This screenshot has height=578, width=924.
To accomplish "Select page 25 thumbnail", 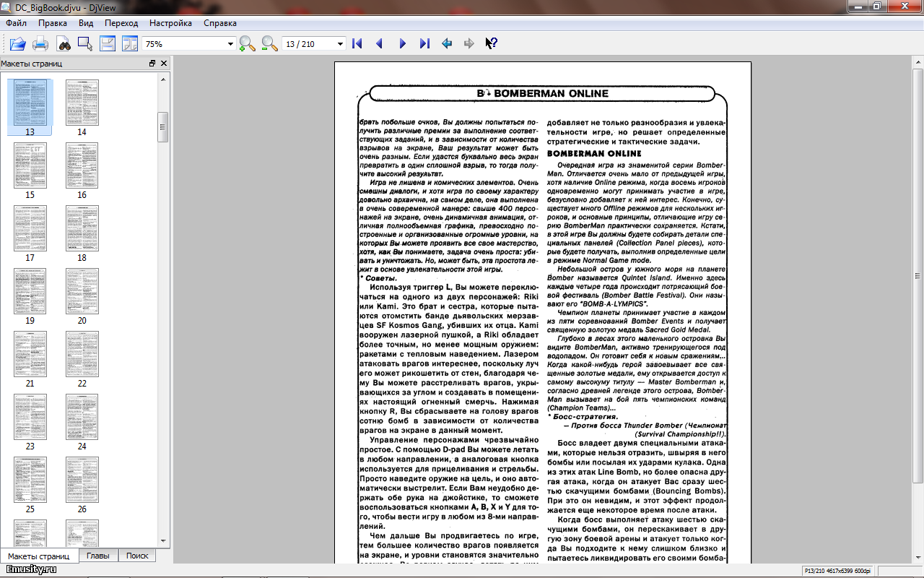I will 30,484.
